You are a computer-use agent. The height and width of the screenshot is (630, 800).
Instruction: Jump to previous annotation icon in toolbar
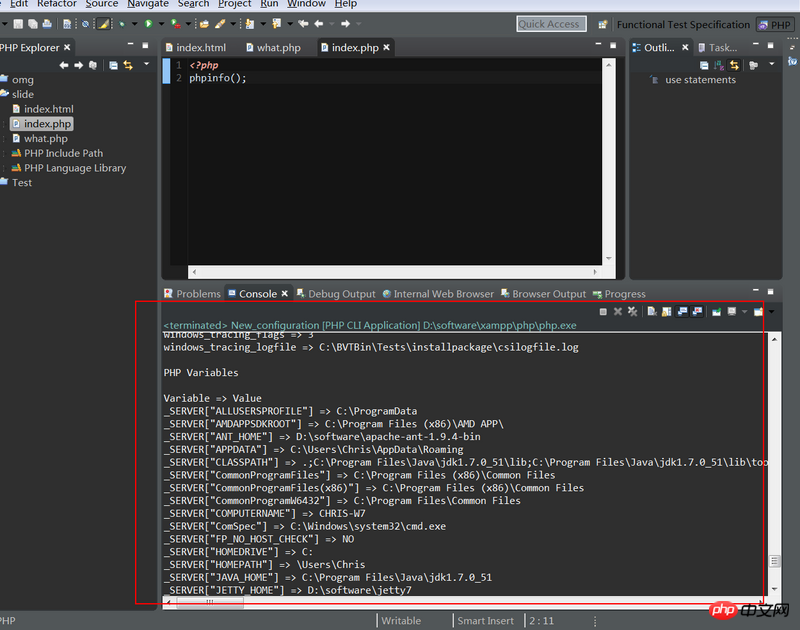(277, 24)
